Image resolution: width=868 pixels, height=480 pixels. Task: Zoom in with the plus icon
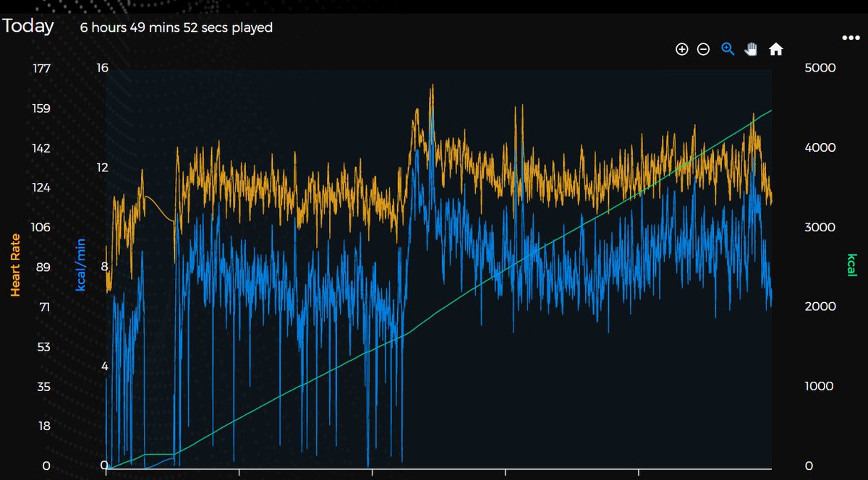(681, 48)
